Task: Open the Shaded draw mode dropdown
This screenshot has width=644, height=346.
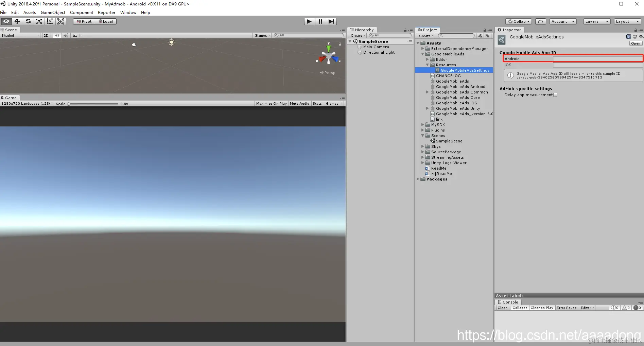Action: click(x=20, y=35)
